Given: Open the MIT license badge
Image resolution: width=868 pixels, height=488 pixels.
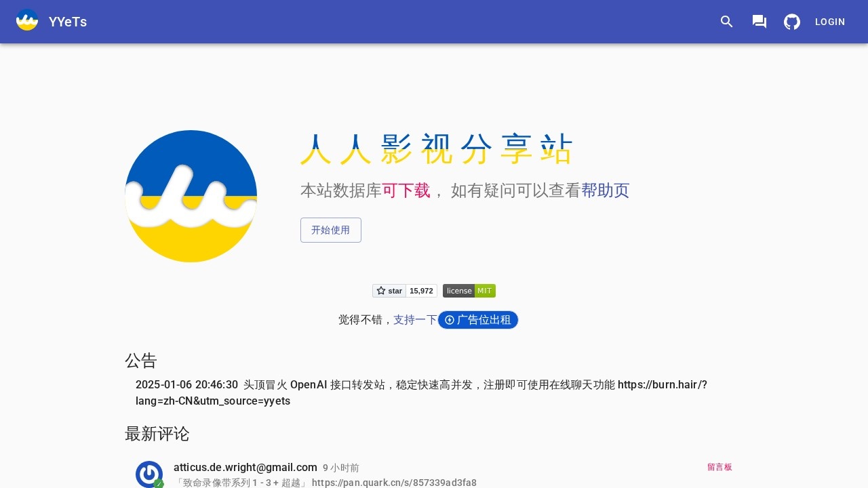Looking at the screenshot, I should tap(469, 291).
